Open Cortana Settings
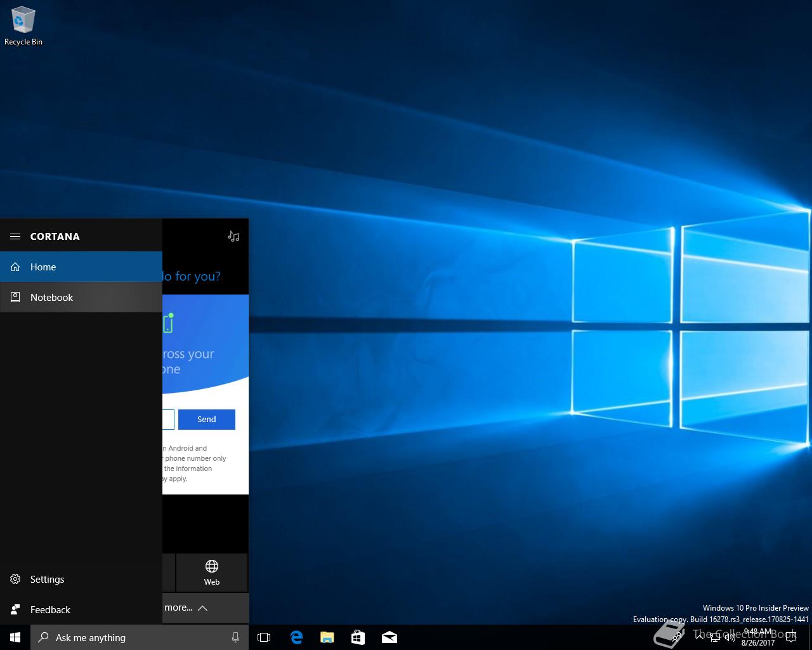Screen dimensions: 812x650 [81, 579]
